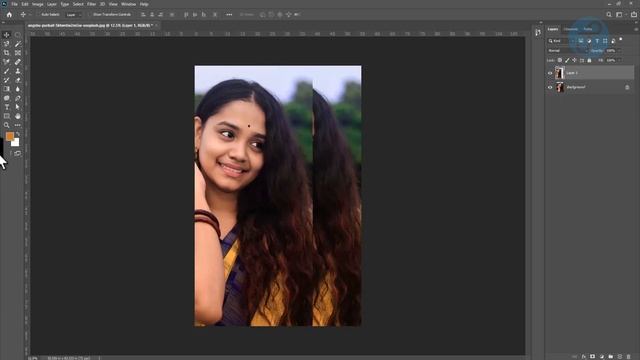Select the Magic Wand tool

[18, 44]
